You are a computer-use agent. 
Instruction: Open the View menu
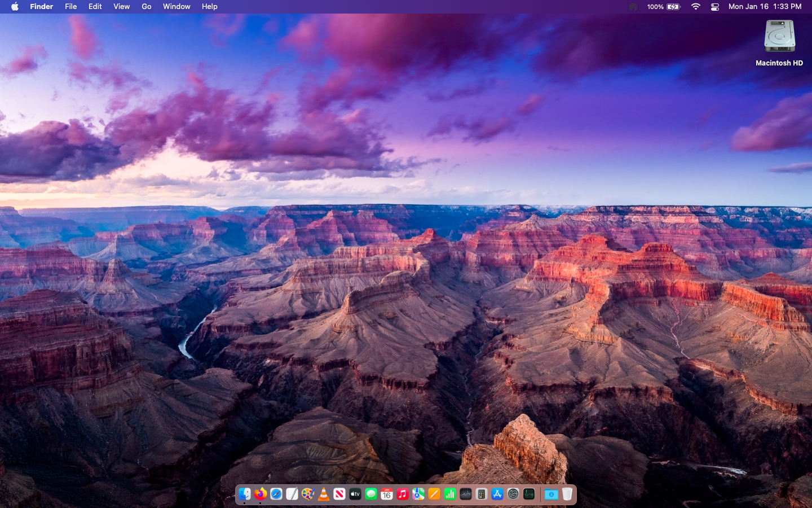(121, 7)
